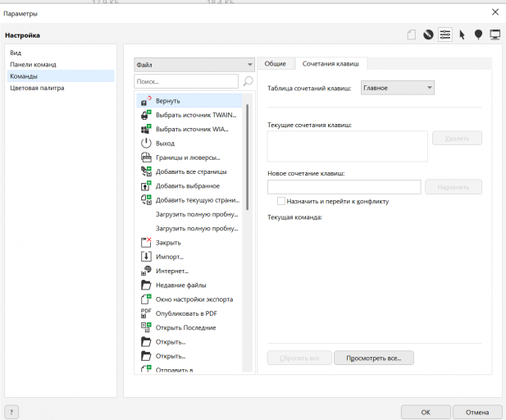Select the Добавить текущую страницу command icon

(146, 200)
